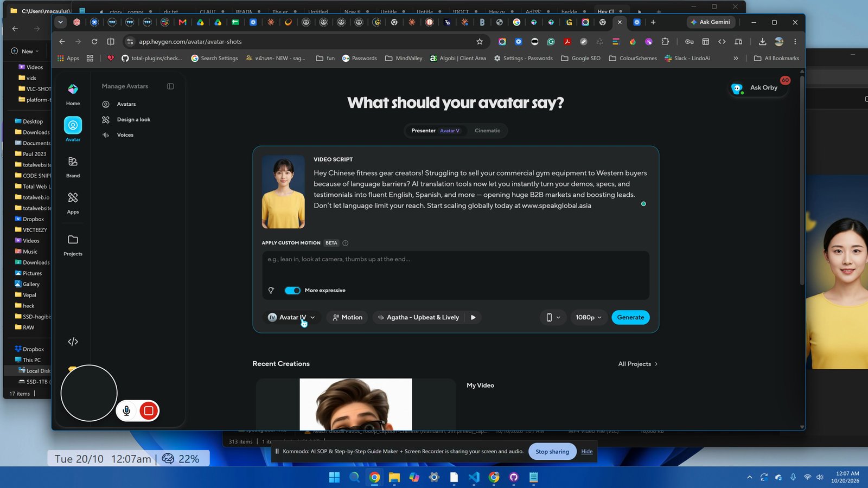Open Projects in HeyGen sidebar
The height and width of the screenshot is (488, 868).
[x=73, y=245]
